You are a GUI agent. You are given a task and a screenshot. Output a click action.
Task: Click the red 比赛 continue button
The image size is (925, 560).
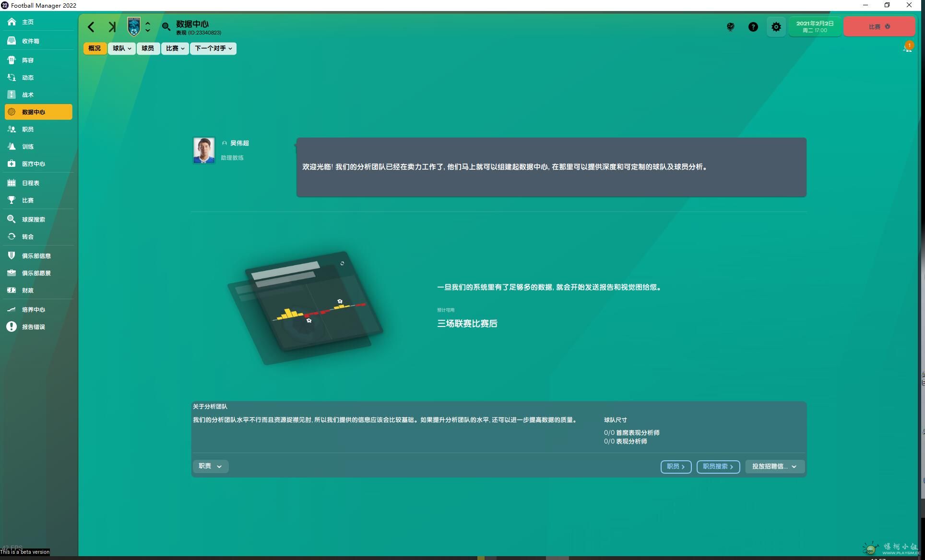[879, 27]
